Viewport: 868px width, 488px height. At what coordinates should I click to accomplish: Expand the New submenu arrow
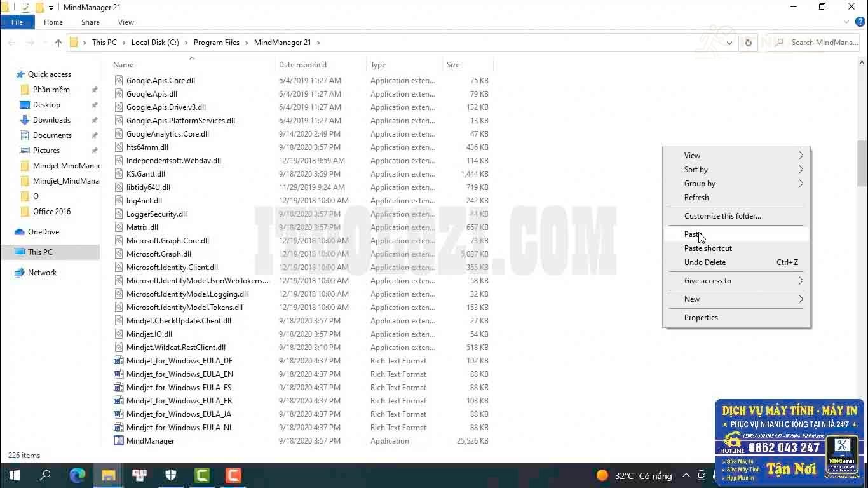point(801,299)
